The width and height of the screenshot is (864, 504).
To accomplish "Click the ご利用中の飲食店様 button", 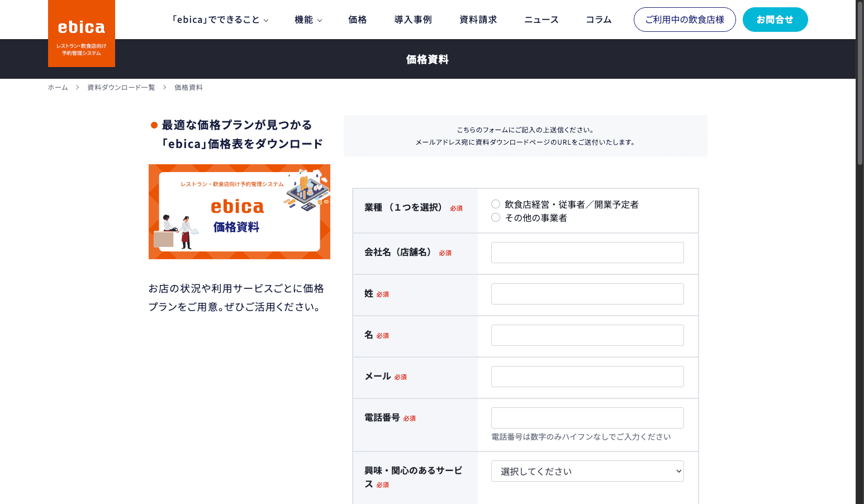I will coord(685,20).
